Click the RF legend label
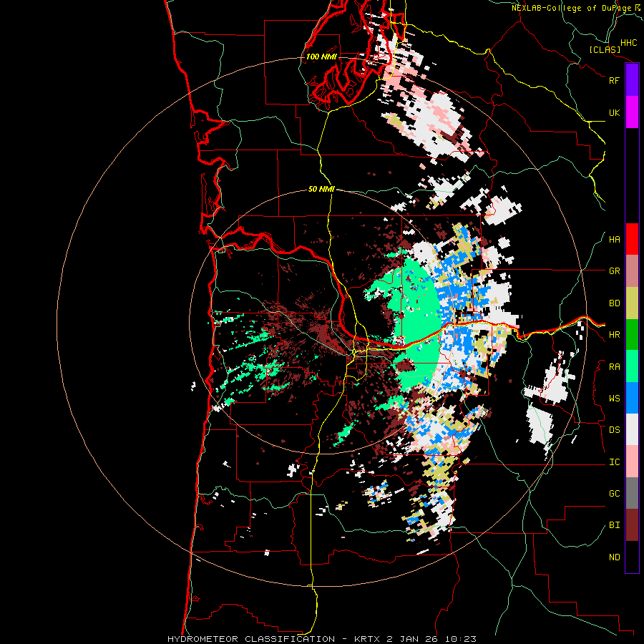 point(614,80)
